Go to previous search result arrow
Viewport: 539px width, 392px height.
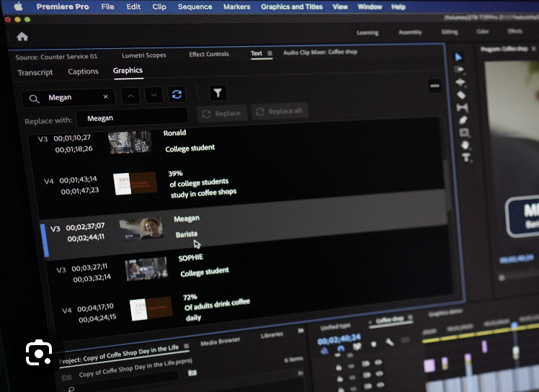click(x=130, y=95)
